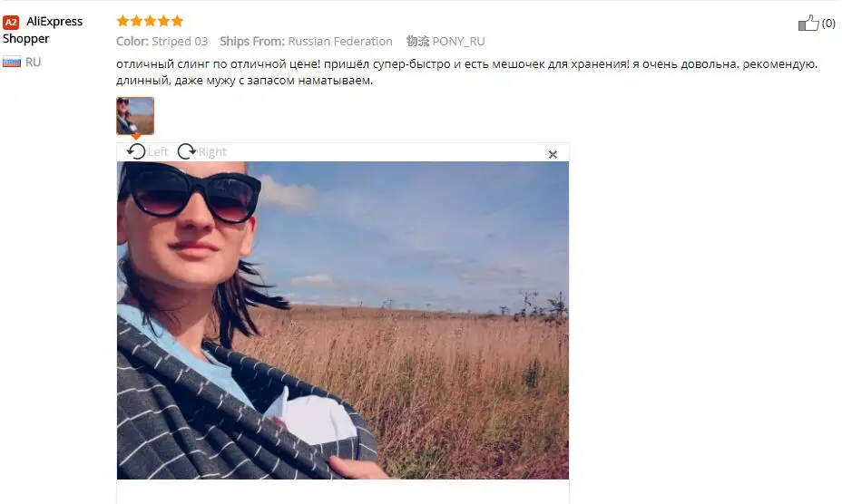Click the "Striped 03" color value
Image resolution: width=842 pixels, height=504 pixels.
coord(180,42)
